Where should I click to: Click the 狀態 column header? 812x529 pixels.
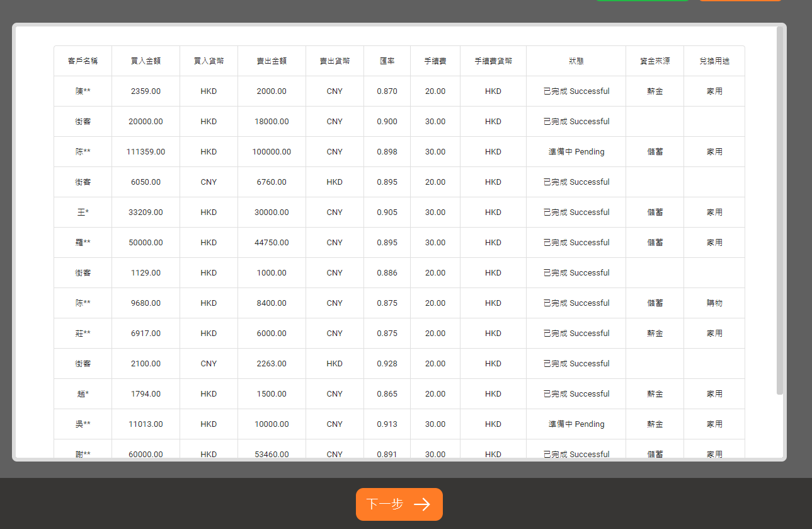coord(576,61)
